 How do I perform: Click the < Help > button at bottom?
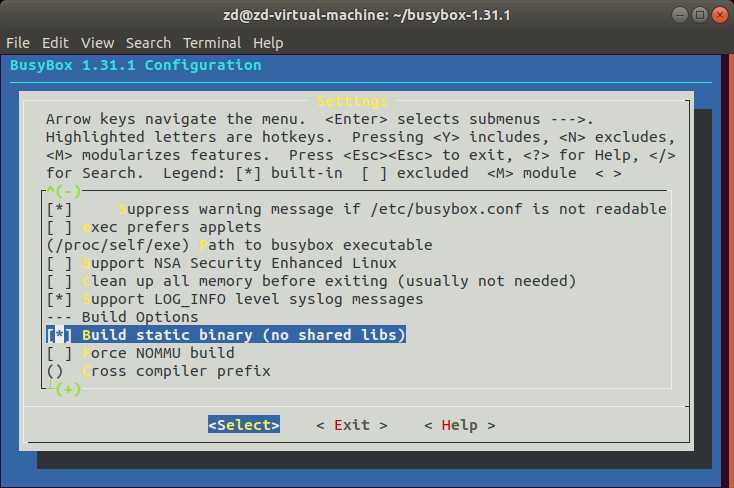tap(460, 425)
